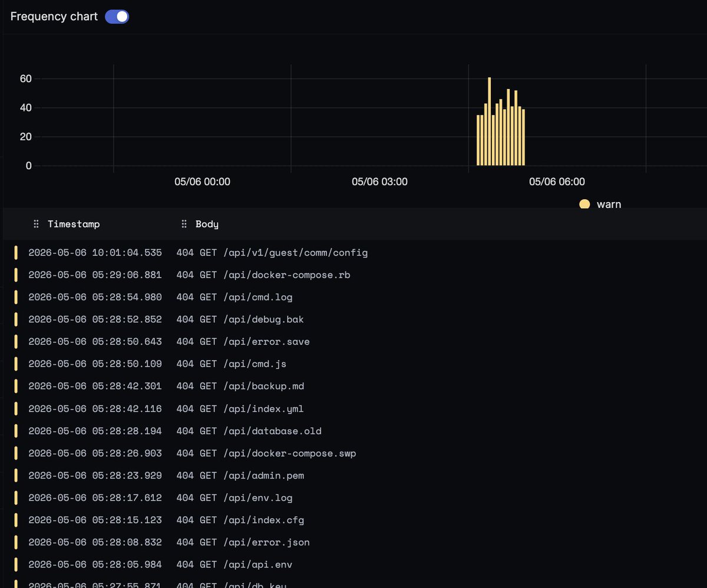Open log row /api/docker-compose.rb
Screen dimensions: 707x588
[x=353, y=275]
